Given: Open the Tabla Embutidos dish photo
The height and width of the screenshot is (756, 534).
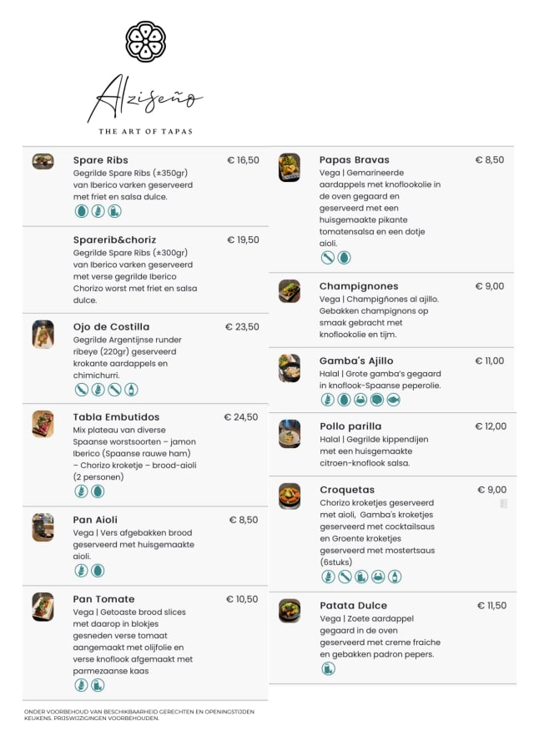Looking at the screenshot, I should tap(43, 424).
